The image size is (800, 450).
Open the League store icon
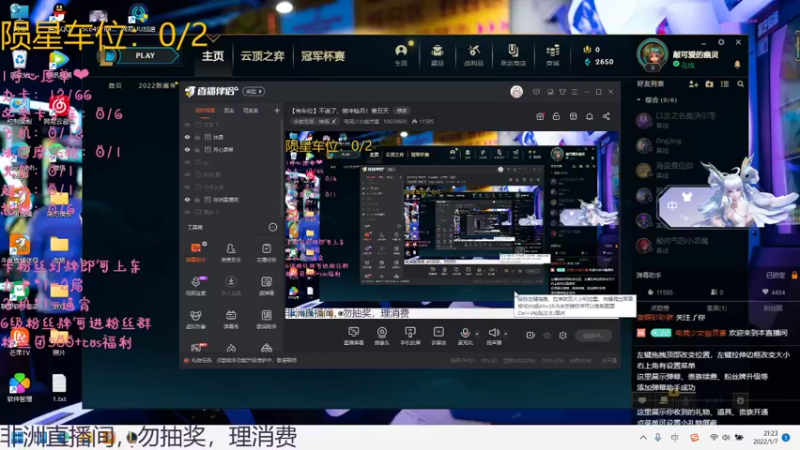pos(553,55)
